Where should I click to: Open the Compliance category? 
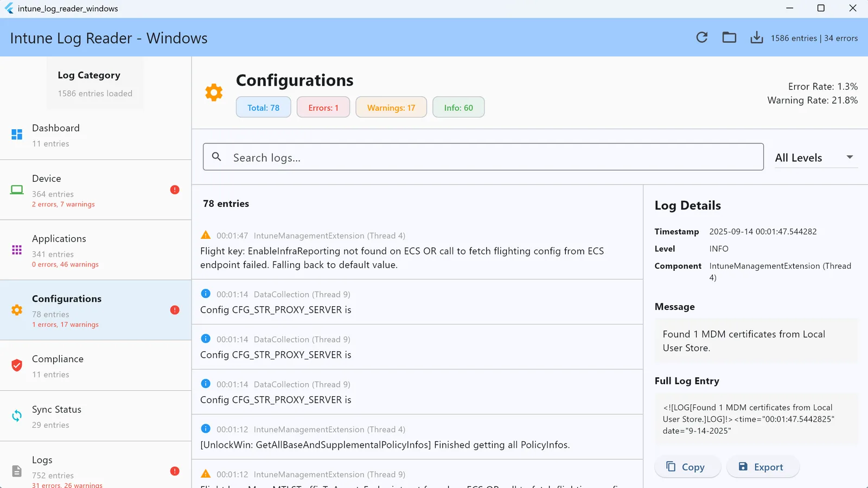tap(95, 366)
